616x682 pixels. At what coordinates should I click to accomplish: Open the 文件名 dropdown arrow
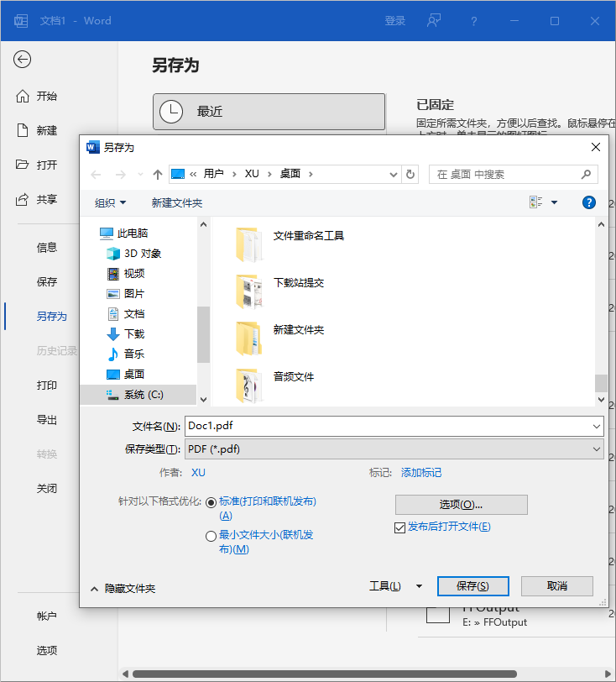click(x=597, y=427)
